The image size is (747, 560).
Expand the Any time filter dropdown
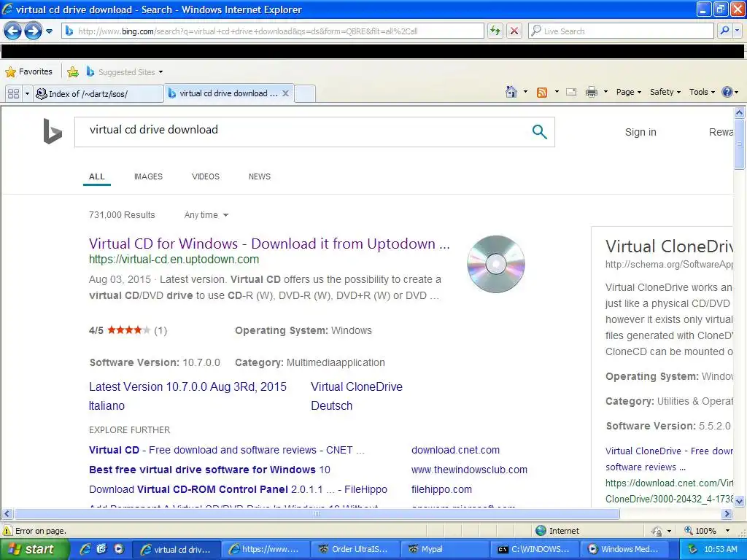click(x=206, y=215)
